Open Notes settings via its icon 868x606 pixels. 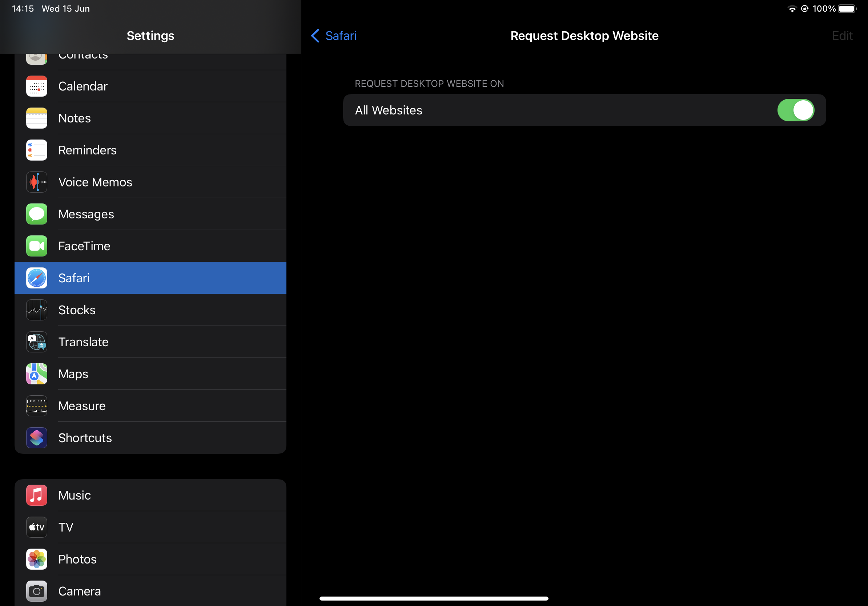37,118
